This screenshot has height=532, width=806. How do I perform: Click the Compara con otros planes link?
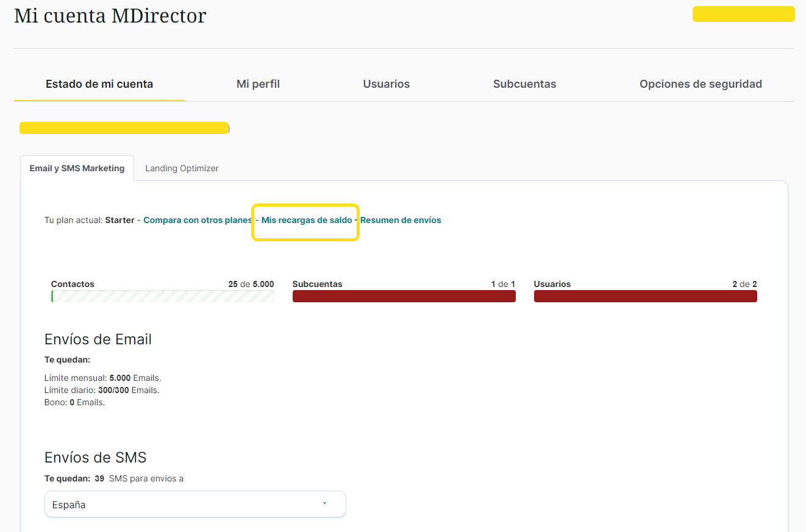click(x=198, y=220)
